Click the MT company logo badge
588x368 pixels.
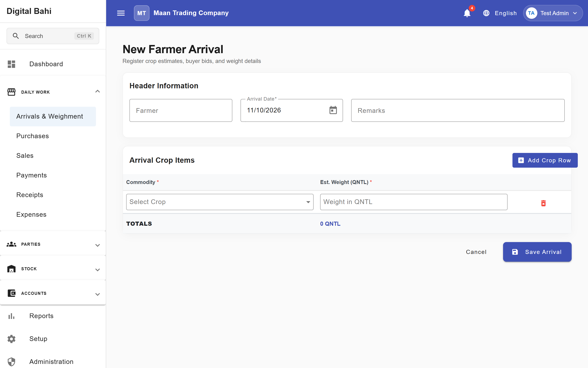pyautogui.click(x=141, y=13)
